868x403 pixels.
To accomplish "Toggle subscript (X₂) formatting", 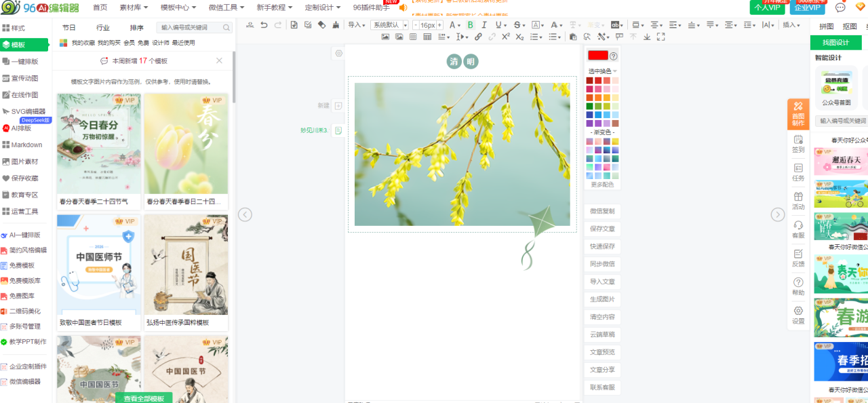I will (x=519, y=37).
